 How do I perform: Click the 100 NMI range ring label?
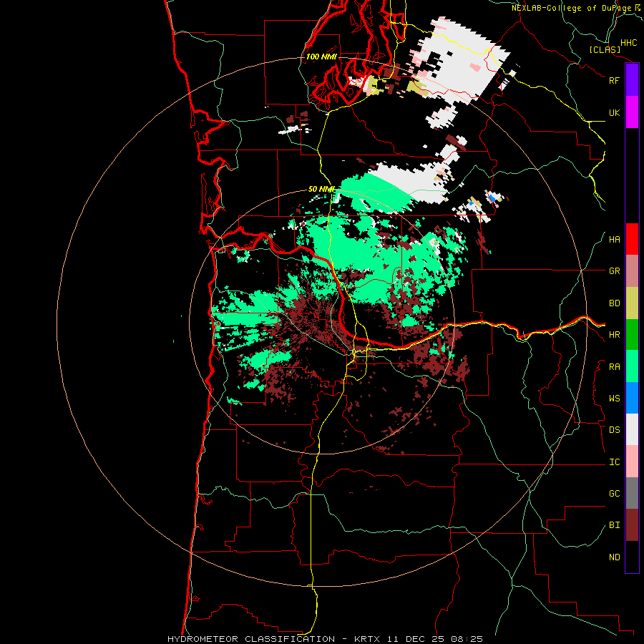click(x=321, y=57)
